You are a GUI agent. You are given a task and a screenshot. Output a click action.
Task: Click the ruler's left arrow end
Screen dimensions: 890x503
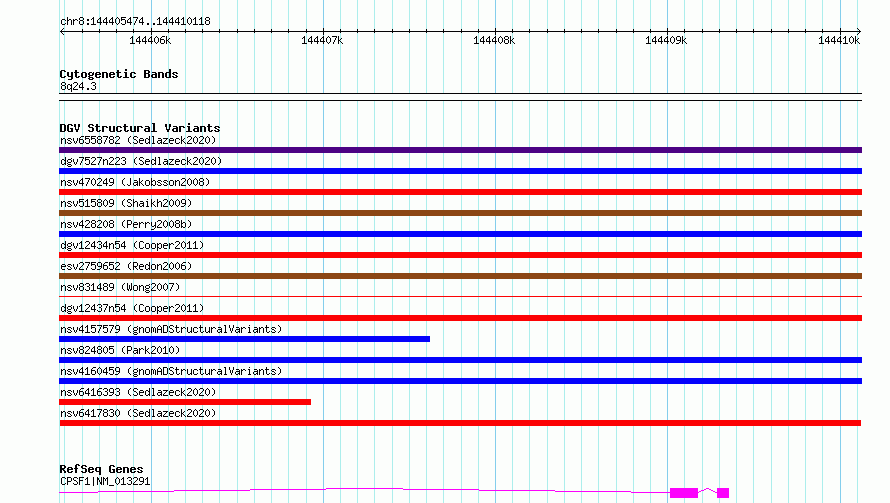[x=62, y=31]
